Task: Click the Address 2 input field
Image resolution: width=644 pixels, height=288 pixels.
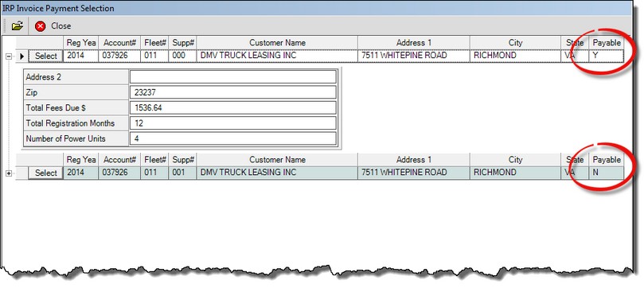Action: click(233, 77)
